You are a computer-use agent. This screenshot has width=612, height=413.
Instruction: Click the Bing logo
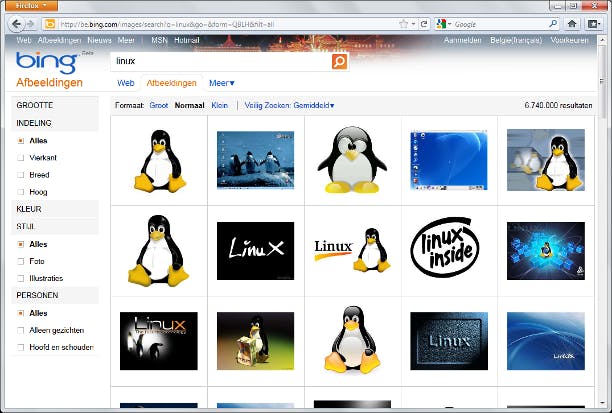pos(47,62)
